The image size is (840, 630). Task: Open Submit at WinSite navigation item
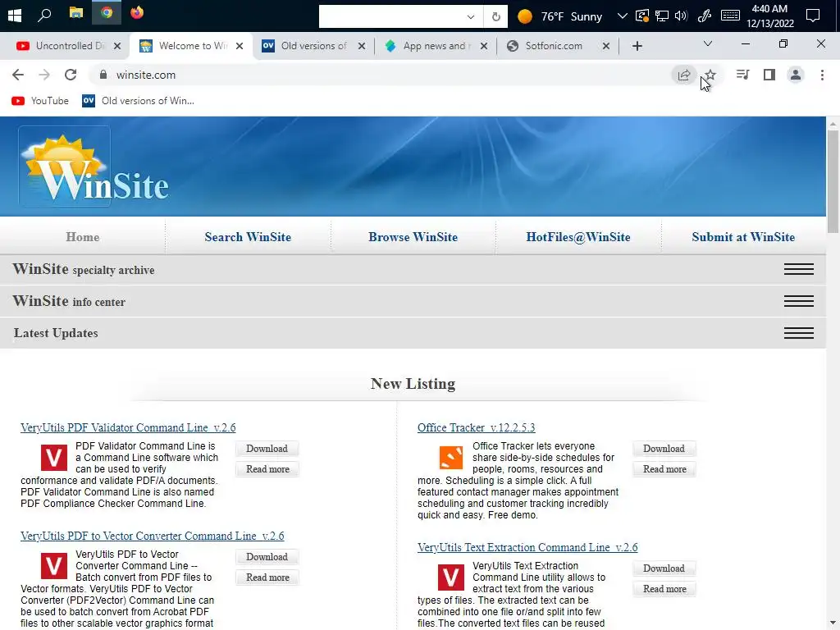point(743,237)
